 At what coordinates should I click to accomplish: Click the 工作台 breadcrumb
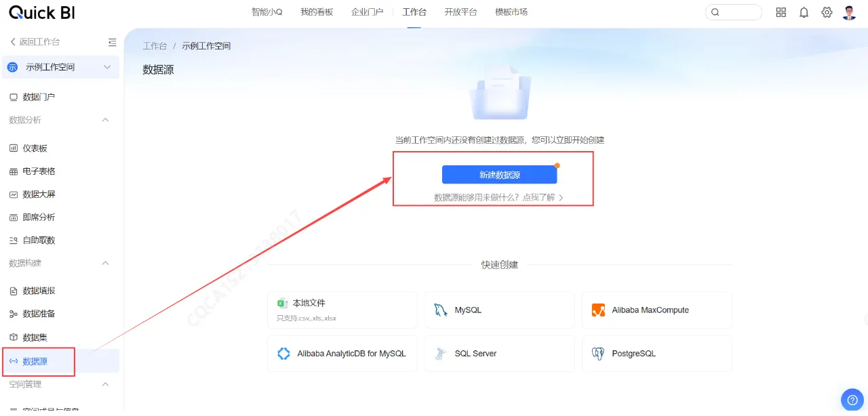[155, 46]
